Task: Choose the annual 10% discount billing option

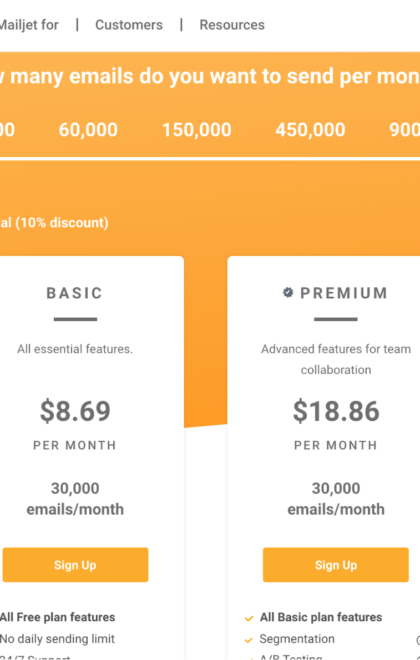Action: point(54,222)
